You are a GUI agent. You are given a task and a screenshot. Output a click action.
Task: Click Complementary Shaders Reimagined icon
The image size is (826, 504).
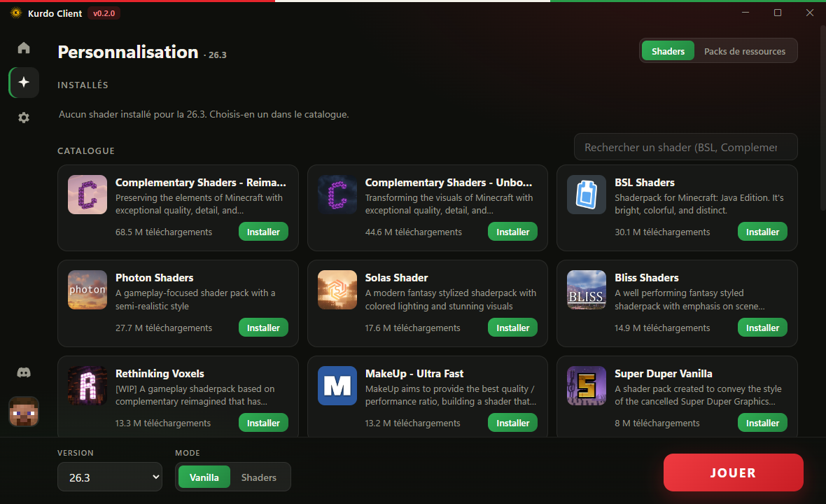coord(87,195)
